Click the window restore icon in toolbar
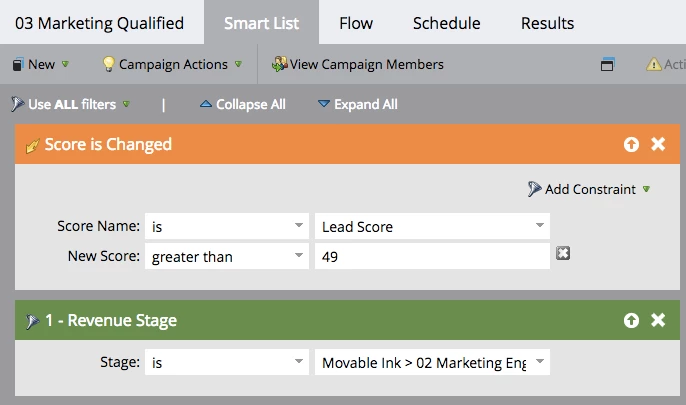The image size is (686, 405). (x=607, y=65)
